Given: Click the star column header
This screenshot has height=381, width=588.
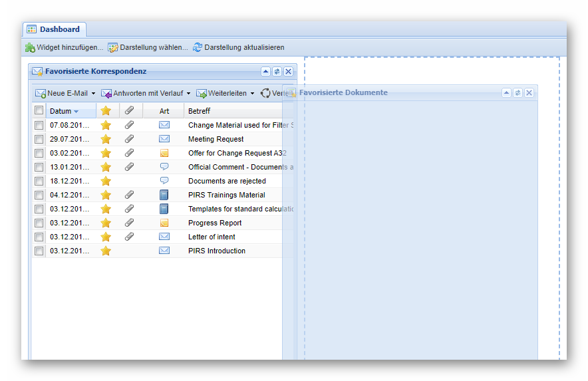Looking at the screenshot, I should [x=106, y=110].
